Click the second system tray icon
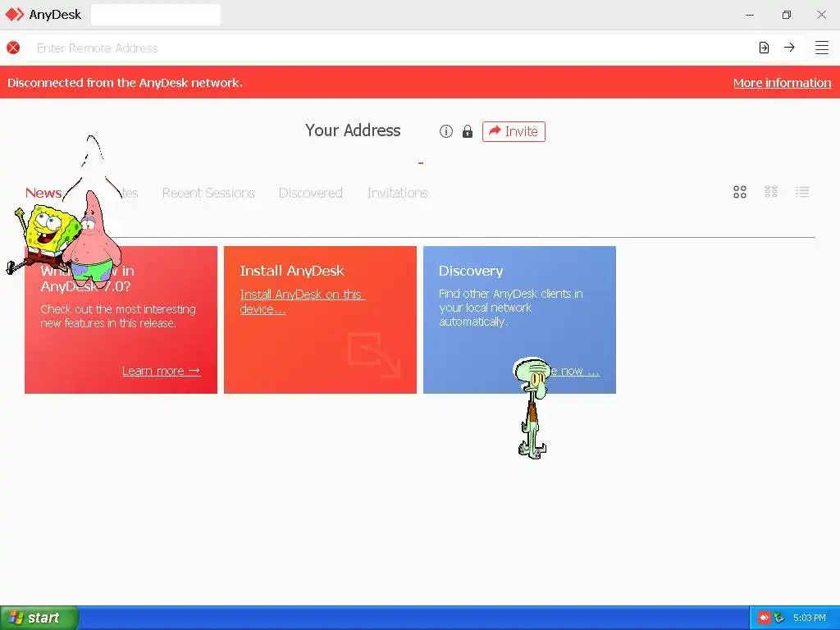 pos(779,618)
